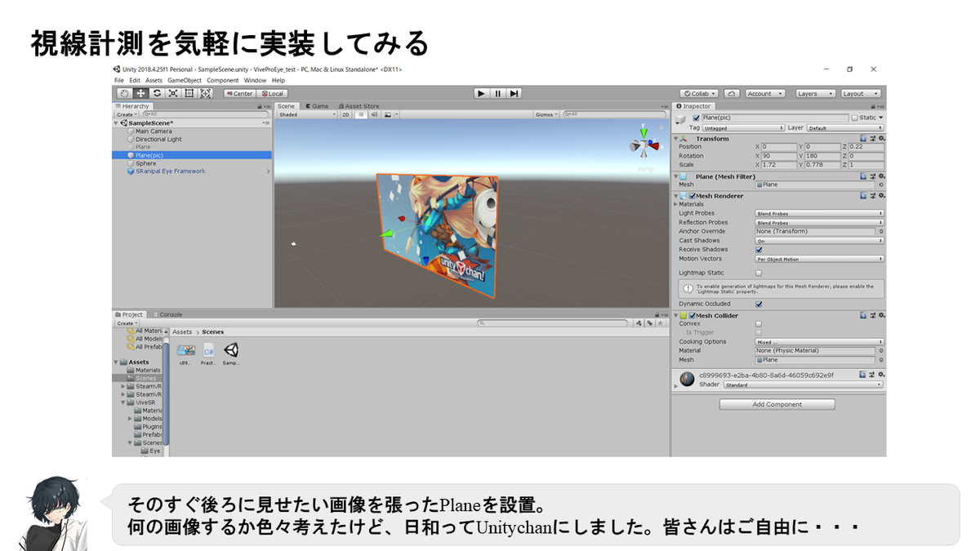
Task: Toggle the 2D scene view button
Action: (345, 115)
